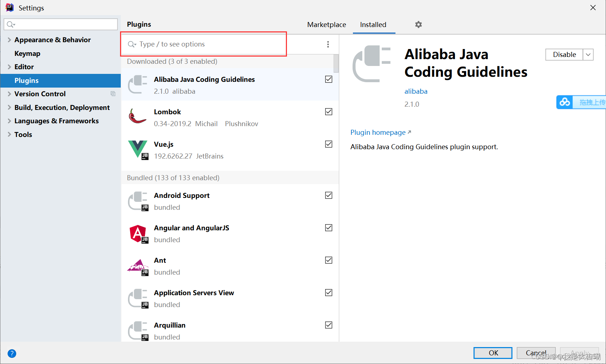Click the help question mark icon

click(x=12, y=354)
